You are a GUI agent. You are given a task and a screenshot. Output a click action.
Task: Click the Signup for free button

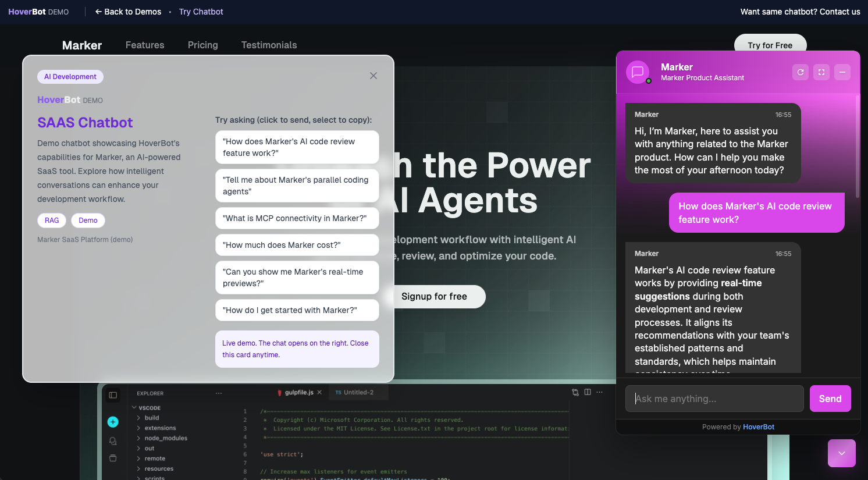[434, 297]
